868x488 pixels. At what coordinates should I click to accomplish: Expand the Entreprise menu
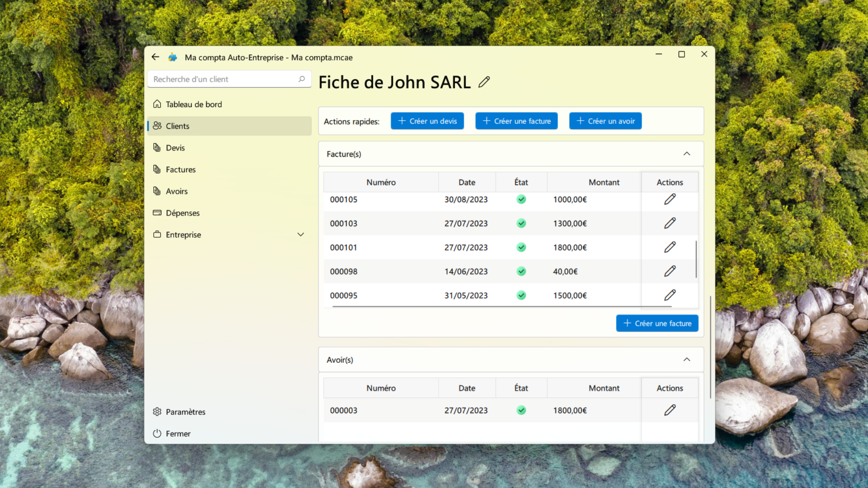coord(301,235)
